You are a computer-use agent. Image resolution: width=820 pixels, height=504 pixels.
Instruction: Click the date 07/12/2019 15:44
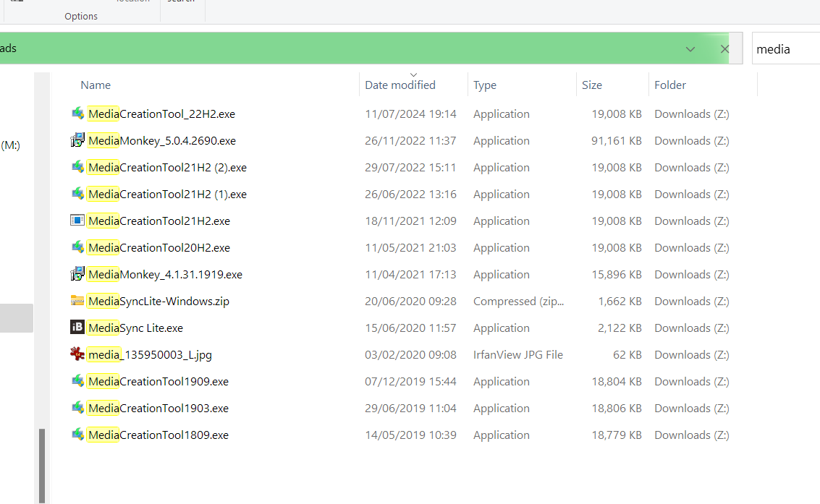tap(410, 381)
